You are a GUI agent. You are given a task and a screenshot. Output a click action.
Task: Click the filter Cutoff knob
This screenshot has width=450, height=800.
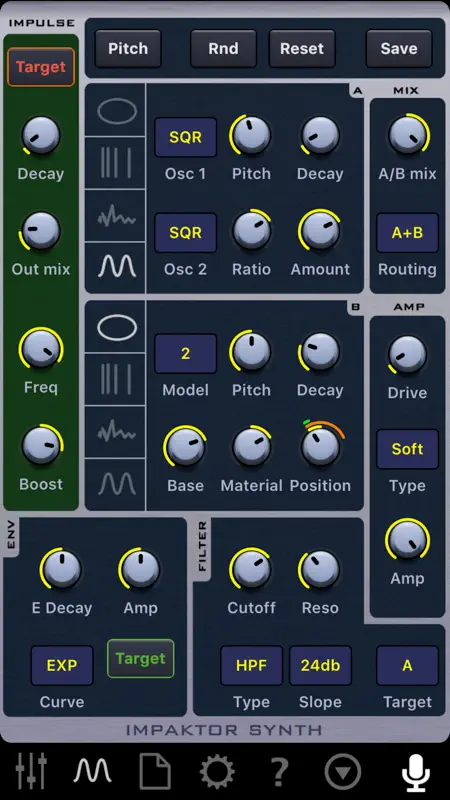point(250,569)
